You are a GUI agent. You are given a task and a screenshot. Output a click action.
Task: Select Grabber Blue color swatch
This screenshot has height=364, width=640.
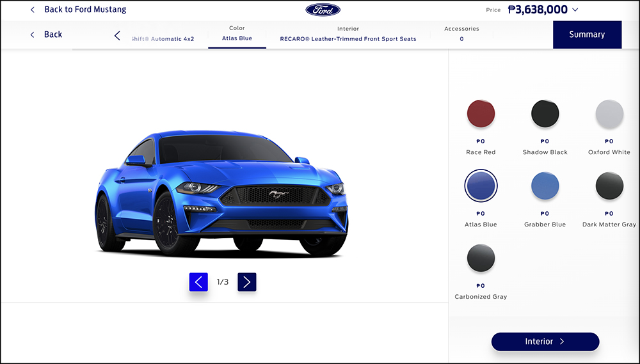click(x=545, y=186)
